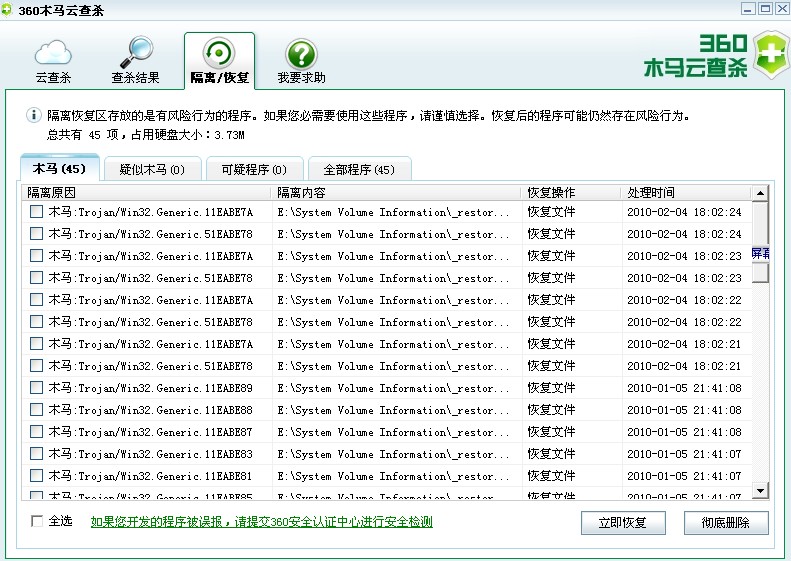791x561 pixels.
Task: Click the 立即恢复 button
Action: [623, 523]
